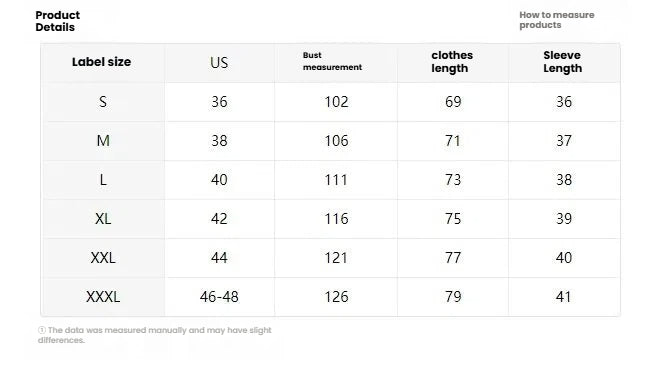Click the Bust measurement column header
The height and width of the screenshot is (371, 659).
tap(332, 61)
